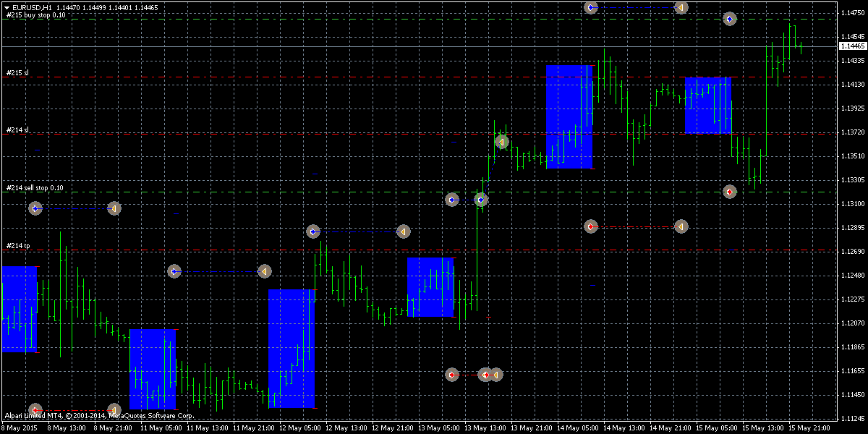Click the yellow close arrow ending the topmost trade line
The image size is (868, 434).
click(x=681, y=7)
